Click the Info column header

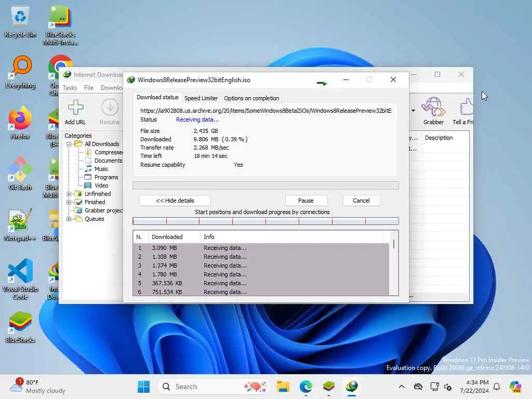click(x=292, y=237)
